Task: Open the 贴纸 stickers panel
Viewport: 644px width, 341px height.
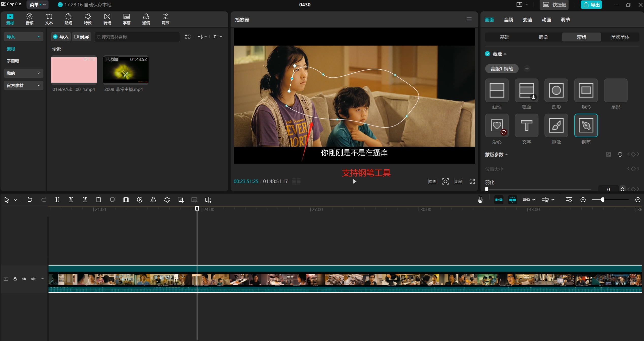Action: coord(68,19)
